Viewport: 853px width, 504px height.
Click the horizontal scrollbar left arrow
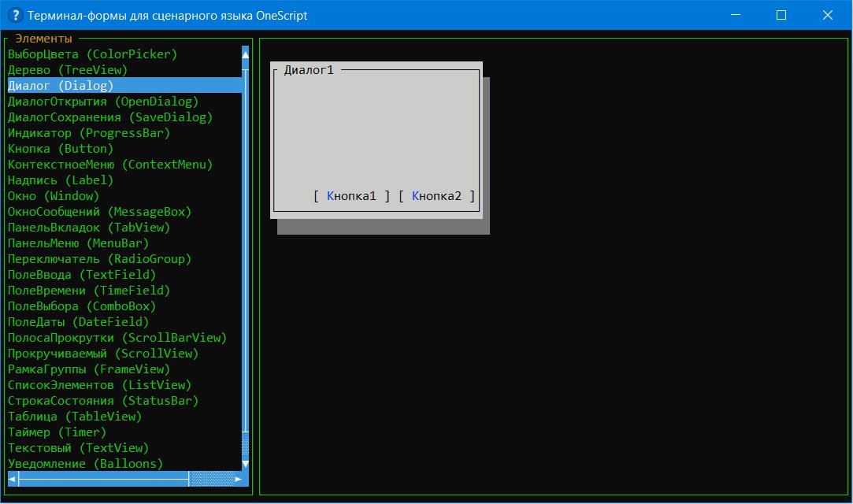[x=13, y=479]
